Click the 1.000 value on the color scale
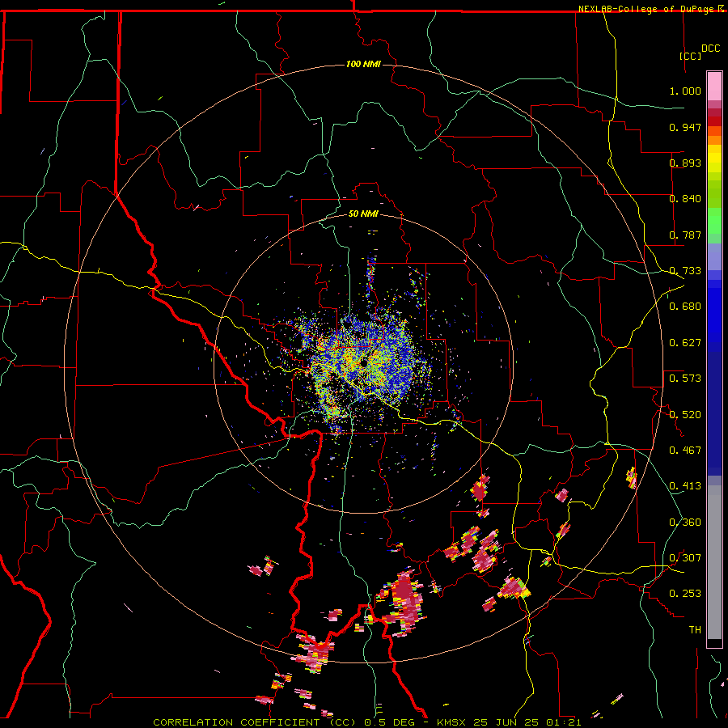The image size is (728, 728). [685, 91]
